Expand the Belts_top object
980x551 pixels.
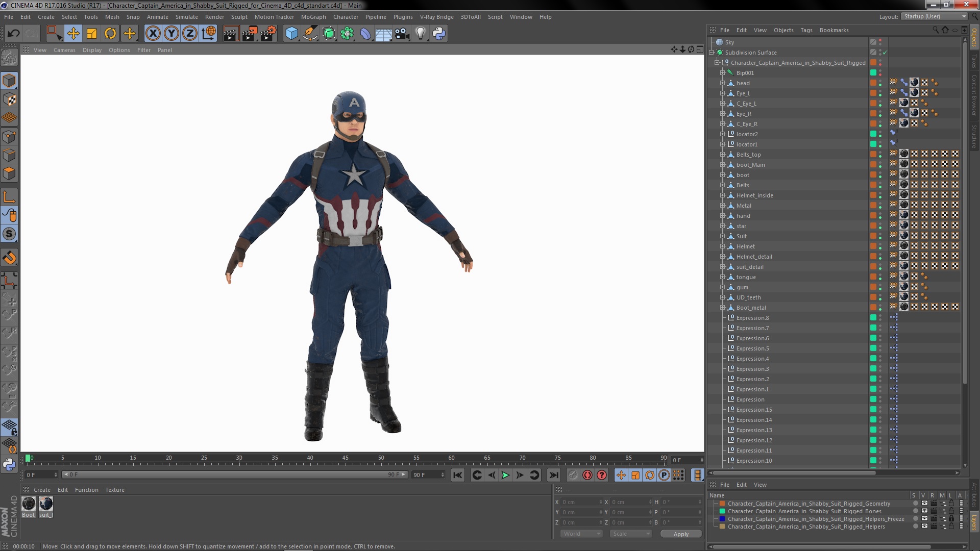tap(723, 155)
